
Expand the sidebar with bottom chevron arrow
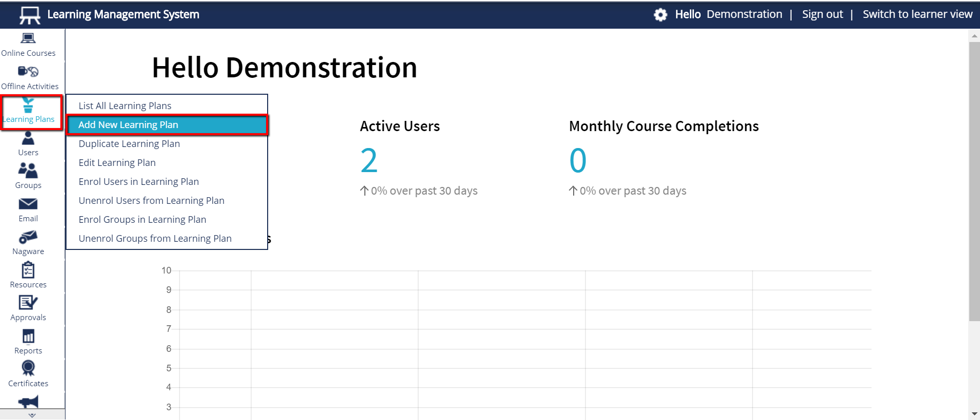click(x=32, y=415)
